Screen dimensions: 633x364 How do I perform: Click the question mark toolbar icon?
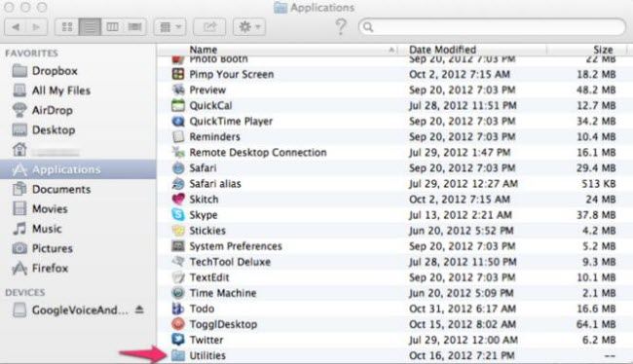[341, 26]
